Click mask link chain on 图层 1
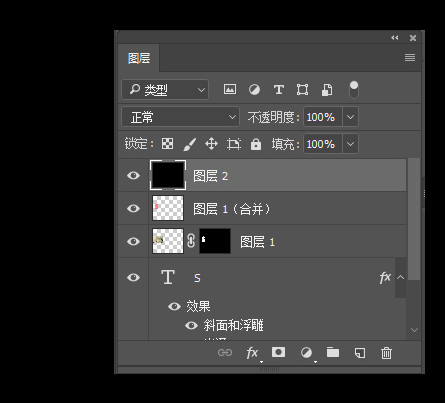This screenshot has width=446, height=403. (191, 241)
